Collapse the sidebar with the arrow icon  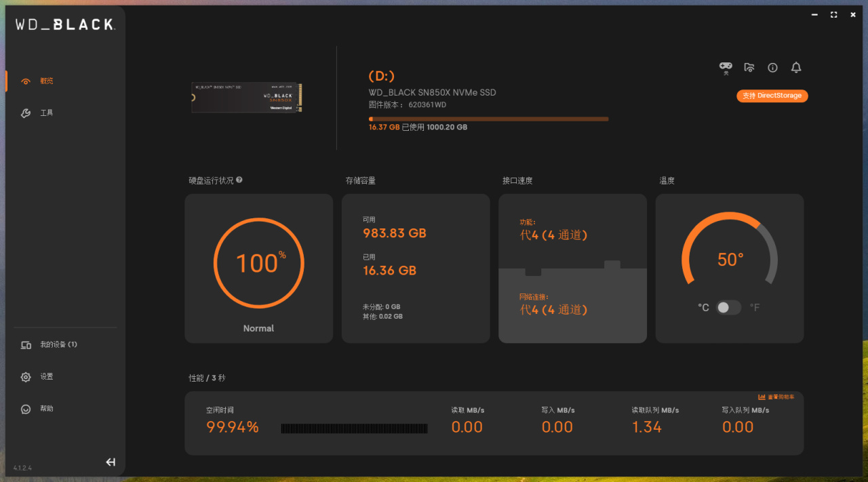click(x=111, y=462)
